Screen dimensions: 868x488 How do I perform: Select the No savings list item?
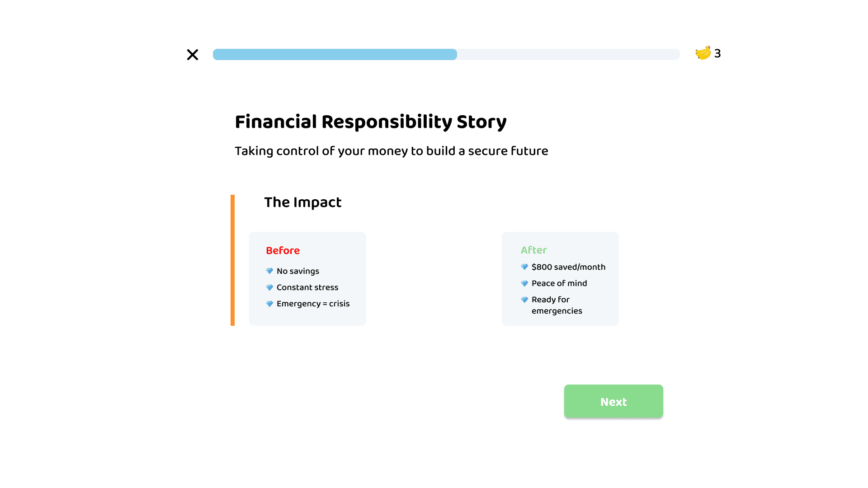297,271
